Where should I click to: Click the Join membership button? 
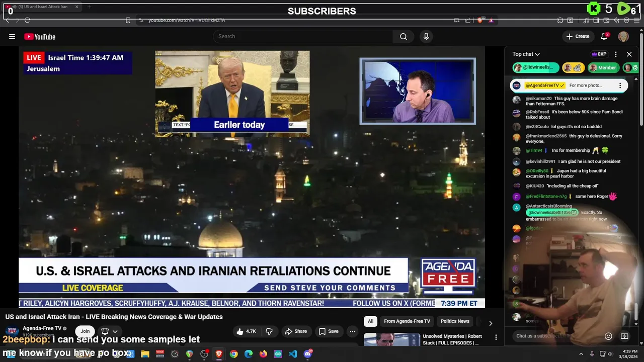[x=85, y=331]
